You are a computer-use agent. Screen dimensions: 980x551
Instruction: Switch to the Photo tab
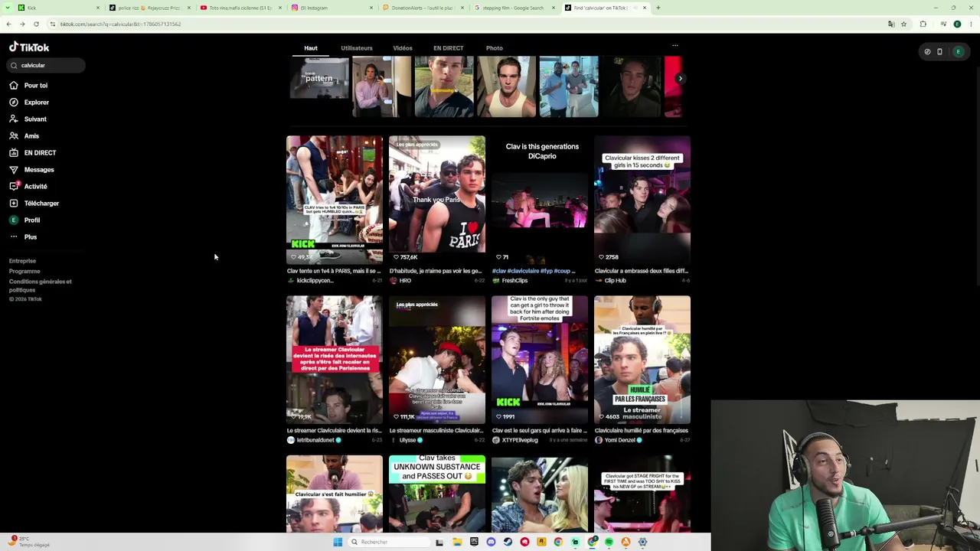click(495, 48)
